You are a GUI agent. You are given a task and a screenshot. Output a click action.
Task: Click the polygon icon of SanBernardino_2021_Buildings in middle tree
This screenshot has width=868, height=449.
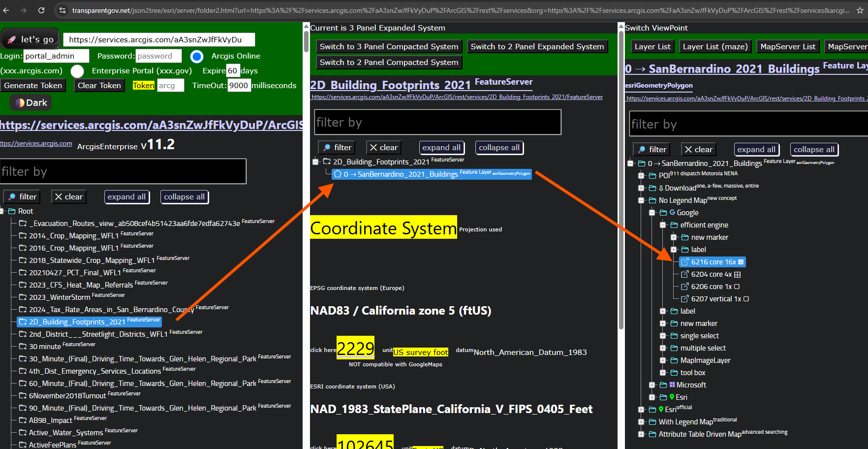coord(338,174)
